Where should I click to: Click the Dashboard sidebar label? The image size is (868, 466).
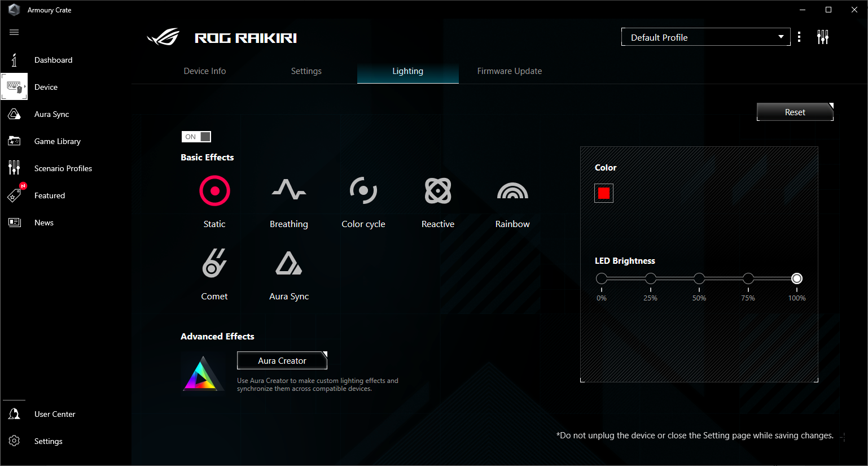point(54,60)
